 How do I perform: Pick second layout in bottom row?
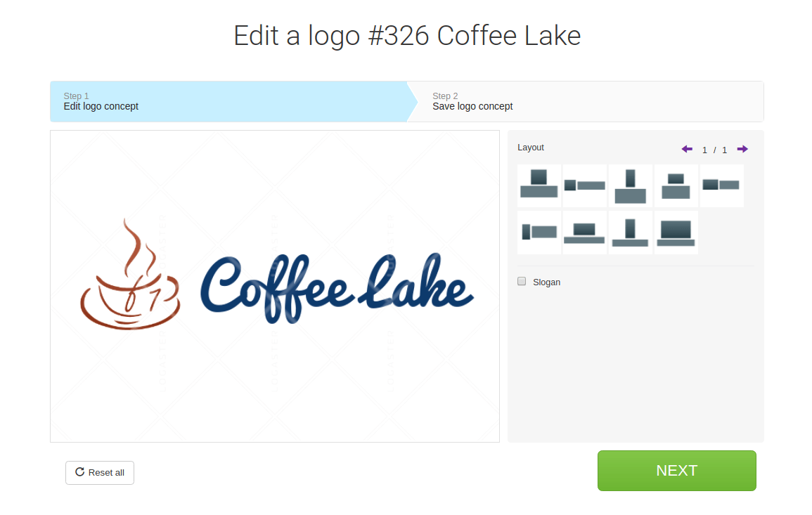[x=585, y=232]
